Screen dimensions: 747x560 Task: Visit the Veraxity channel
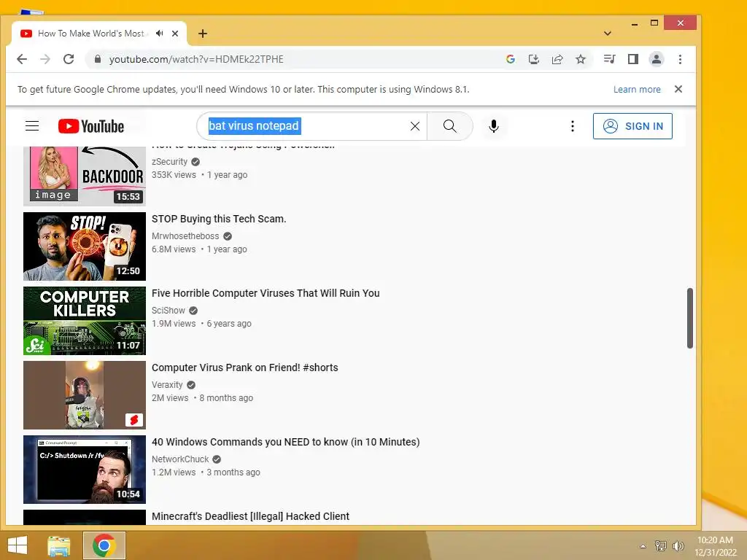click(167, 385)
